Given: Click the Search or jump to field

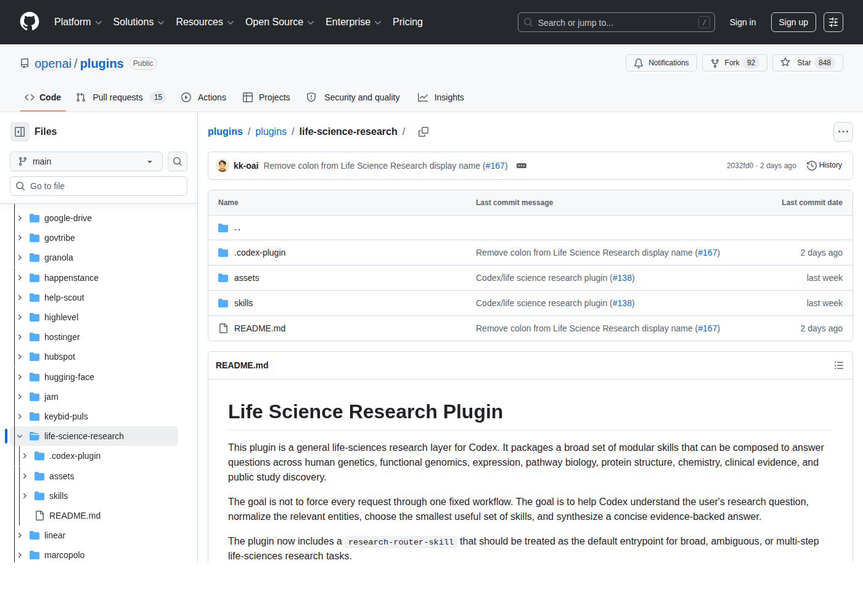Looking at the screenshot, I should (x=616, y=22).
